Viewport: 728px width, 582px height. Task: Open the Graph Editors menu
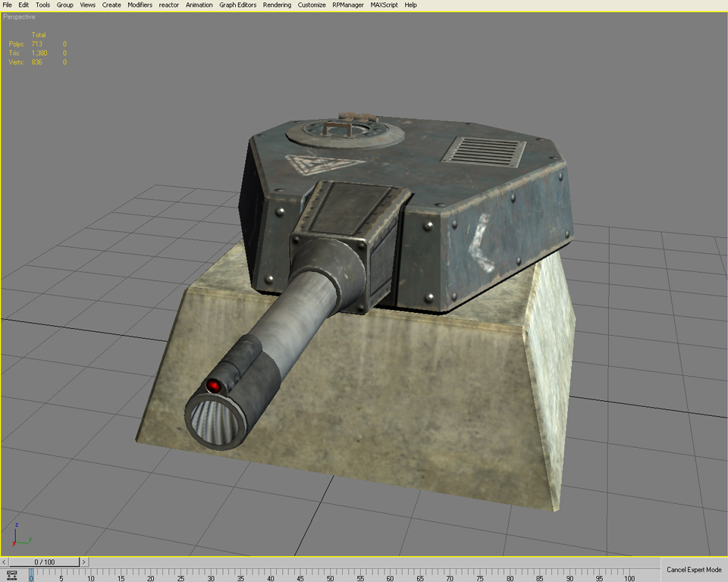tap(237, 5)
